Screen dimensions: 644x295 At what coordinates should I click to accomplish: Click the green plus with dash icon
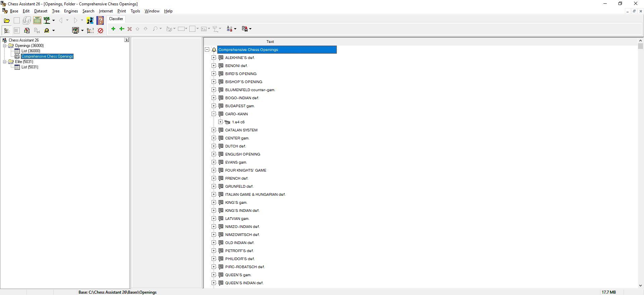(122, 29)
